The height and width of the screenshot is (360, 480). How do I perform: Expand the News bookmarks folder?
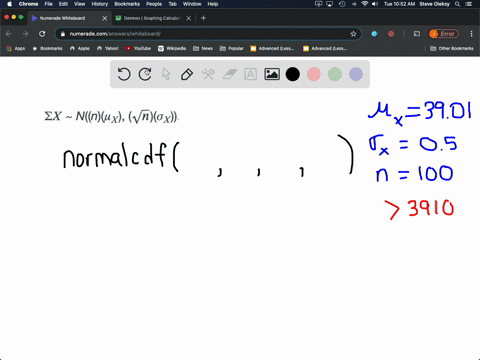pyautogui.click(x=203, y=48)
